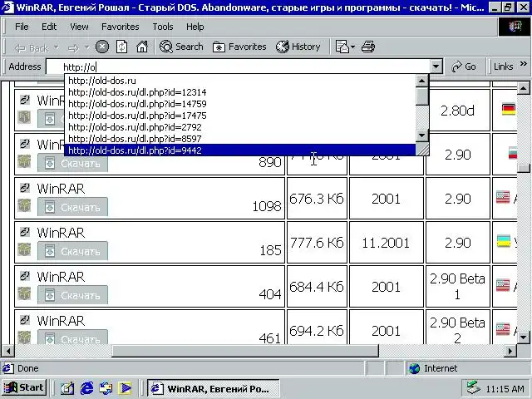Image resolution: width=532 pixels, height=399 pixels.
Task: Open the Favorites menu
Action: click(120, 27)
